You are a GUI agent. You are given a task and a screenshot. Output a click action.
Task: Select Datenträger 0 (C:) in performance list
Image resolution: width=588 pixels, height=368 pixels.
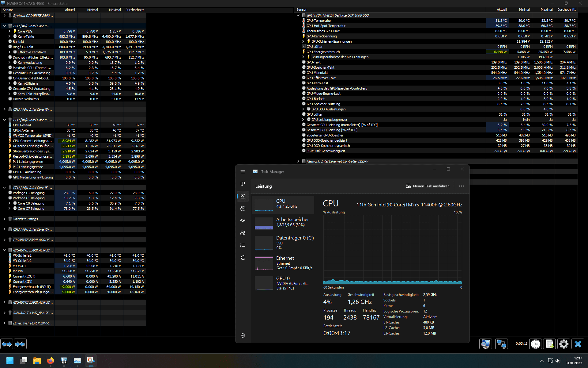tap(283, 243)
